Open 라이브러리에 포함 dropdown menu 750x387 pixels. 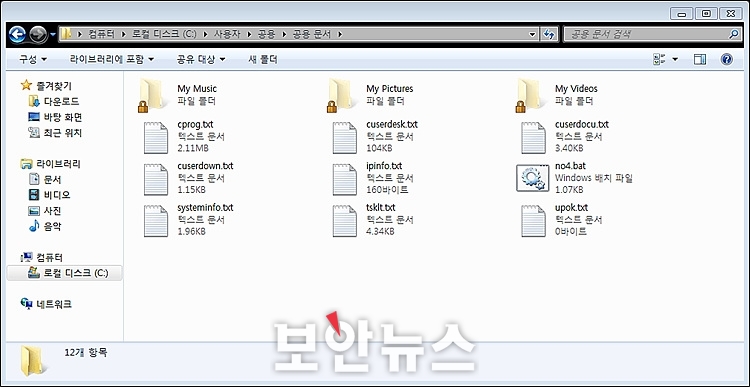(112, 59)
